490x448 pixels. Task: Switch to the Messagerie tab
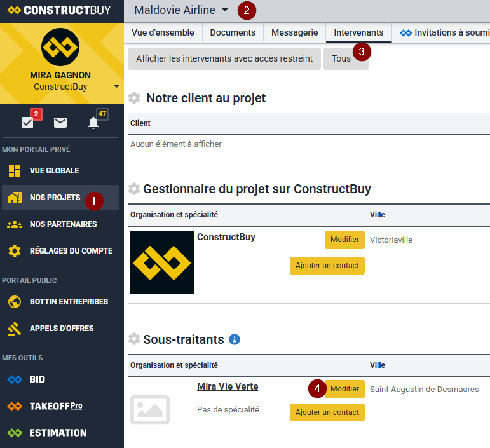tap(294, 32)
